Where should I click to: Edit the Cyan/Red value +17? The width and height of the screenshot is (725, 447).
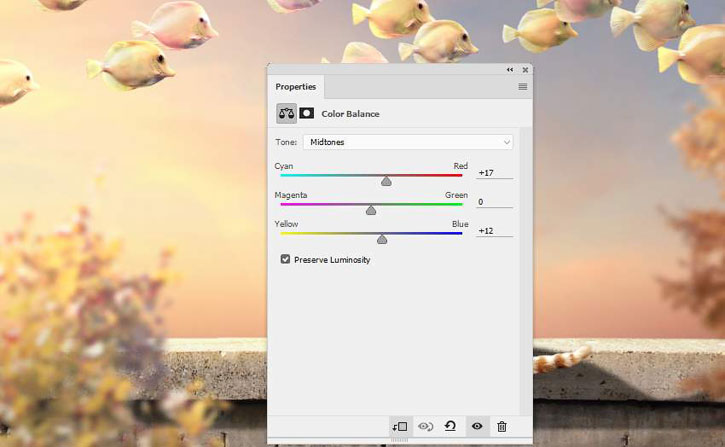[494, 173]
